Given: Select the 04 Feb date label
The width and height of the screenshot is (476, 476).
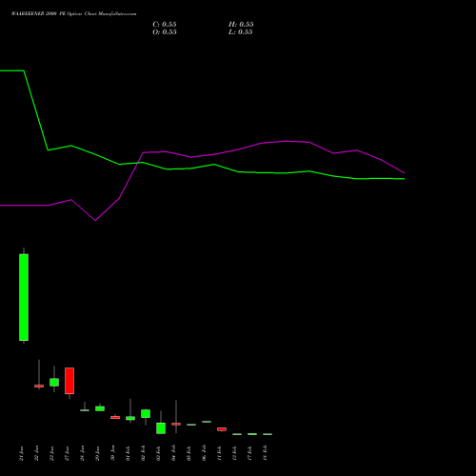Looking at the screenshot, I should [x=174, y=453].
